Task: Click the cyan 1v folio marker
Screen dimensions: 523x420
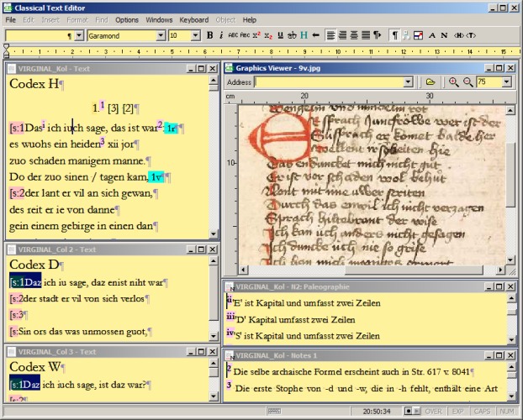Action: click(x=156, y=177)
